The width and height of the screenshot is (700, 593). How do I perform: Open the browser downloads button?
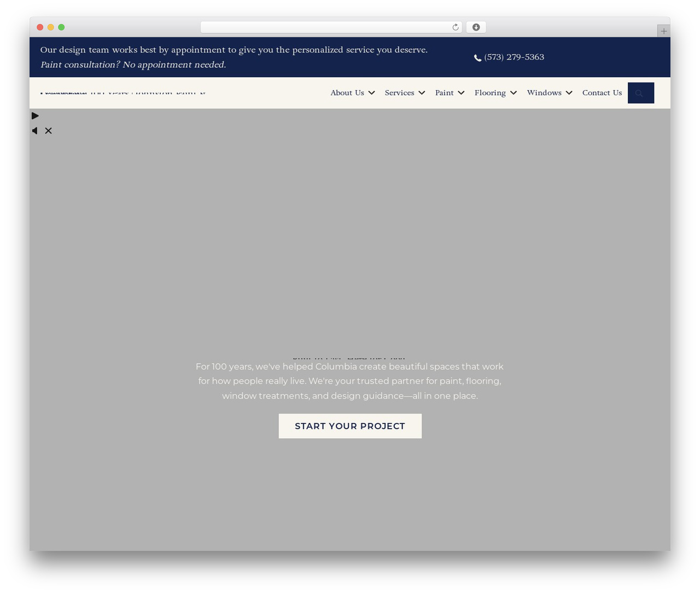pos(476,27)
